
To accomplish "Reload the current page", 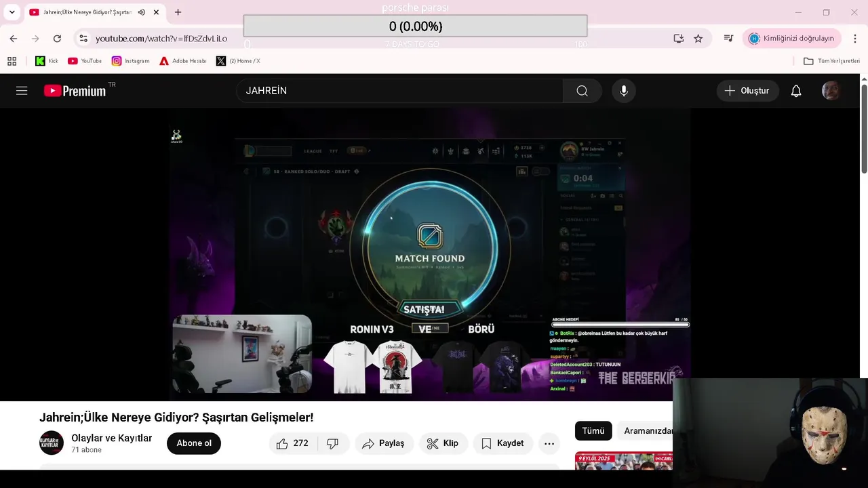I will click(x=57, y=39).
